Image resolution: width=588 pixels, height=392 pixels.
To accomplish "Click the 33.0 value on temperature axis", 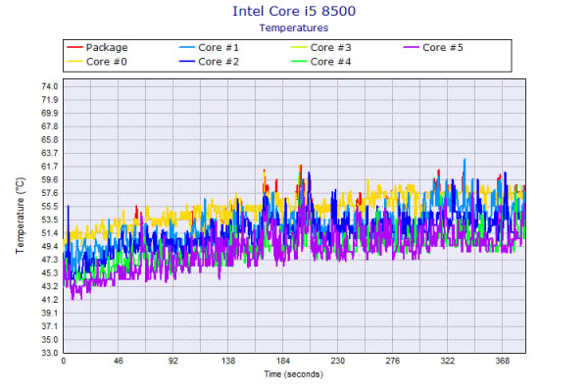I will point(50,353).
